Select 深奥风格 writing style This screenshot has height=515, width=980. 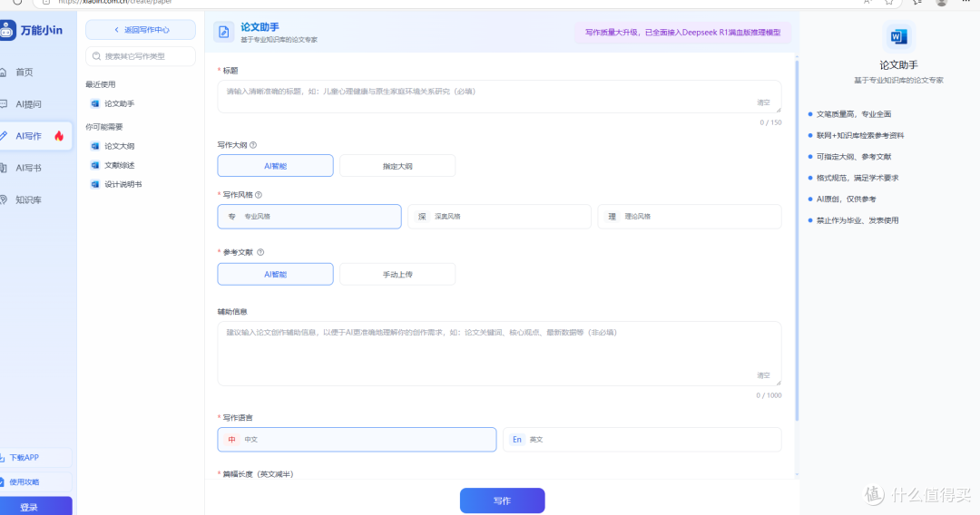pyautogui.click(x=499, y=217)
